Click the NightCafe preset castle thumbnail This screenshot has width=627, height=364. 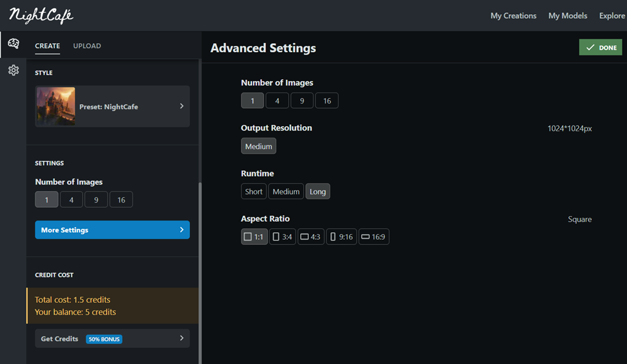55,106
